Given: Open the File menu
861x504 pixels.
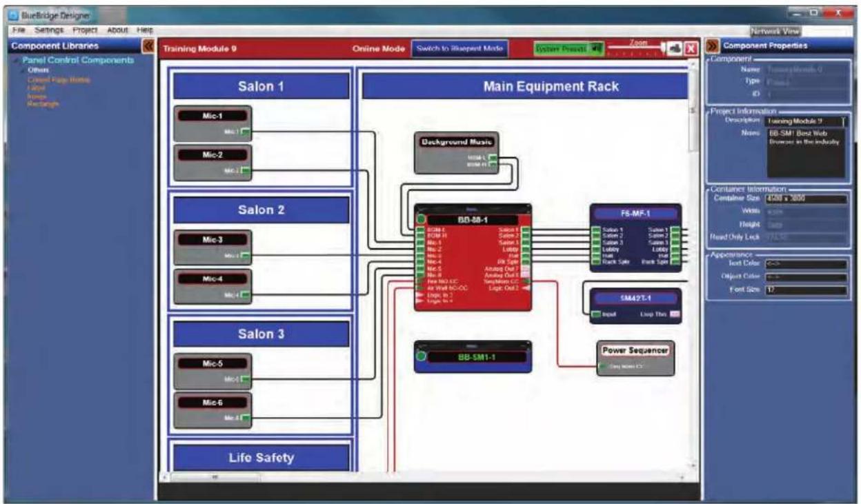Looking at the screenshot, I should pos(19,30).
